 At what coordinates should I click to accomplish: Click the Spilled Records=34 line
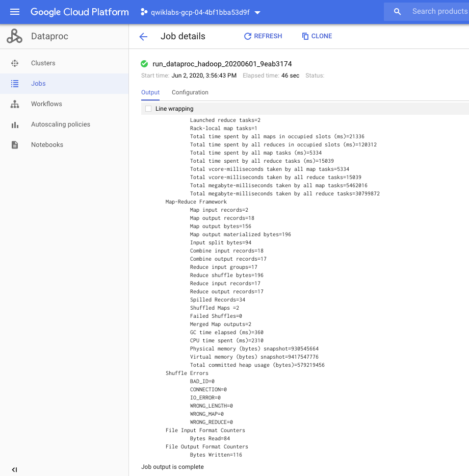[218, 300]
